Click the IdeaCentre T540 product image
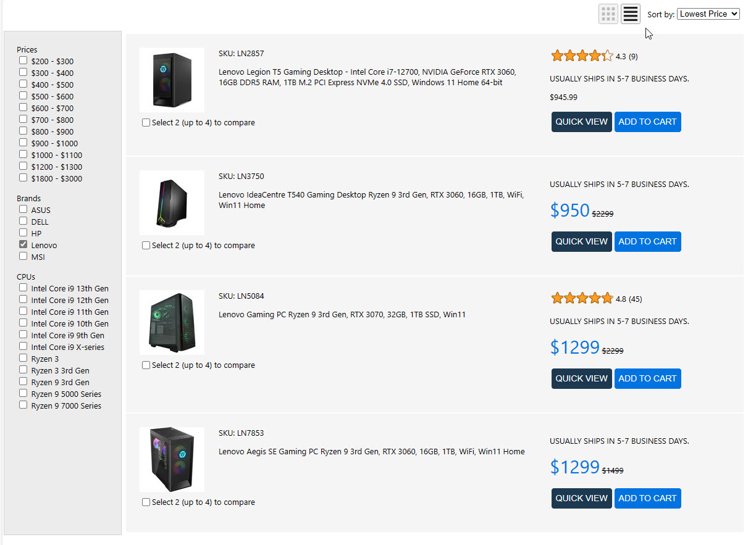The height and width of the screenshot is (545, 756). click(x=172, y=202)
